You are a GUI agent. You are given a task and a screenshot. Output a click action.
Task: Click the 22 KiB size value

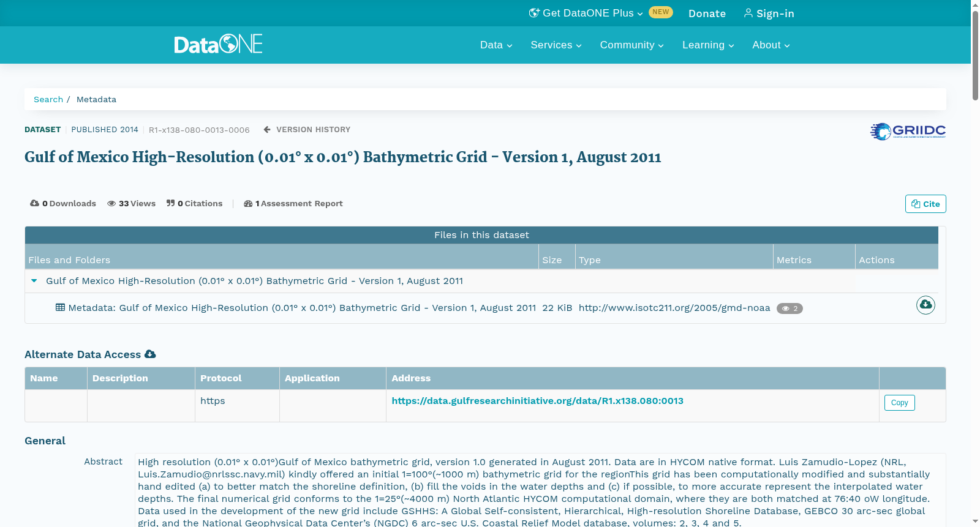(x=557, y=308)
